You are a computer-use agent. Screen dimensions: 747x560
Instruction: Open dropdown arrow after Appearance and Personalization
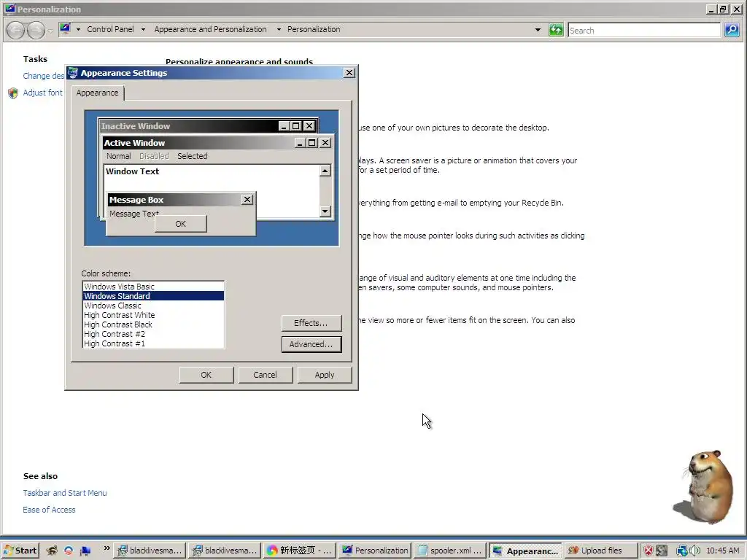pyautogui.click(x=279, y=29)
